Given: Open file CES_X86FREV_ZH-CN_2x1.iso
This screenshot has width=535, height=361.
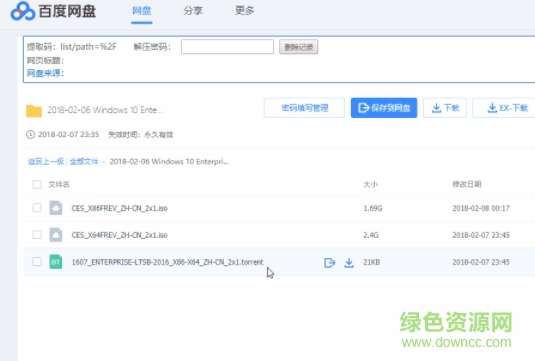Looking at the screenshot, I should pos(119,208).
